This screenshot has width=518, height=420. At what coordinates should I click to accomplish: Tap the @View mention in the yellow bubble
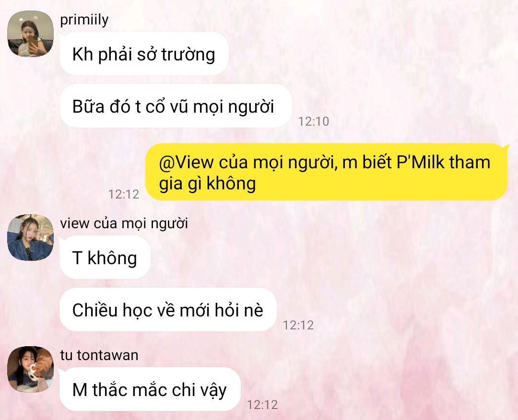point(186,163)
